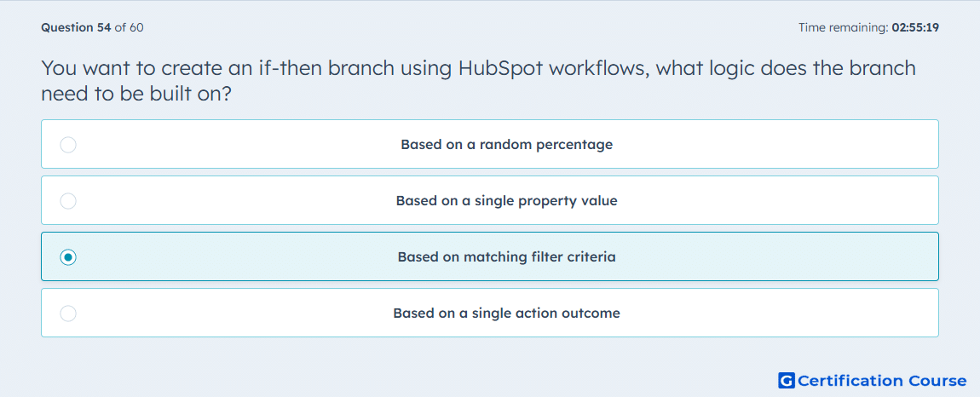This screenshot has height=397, width=980.
Task: Pick the "Based on a single action outcome" text
Action: [506, 314]
